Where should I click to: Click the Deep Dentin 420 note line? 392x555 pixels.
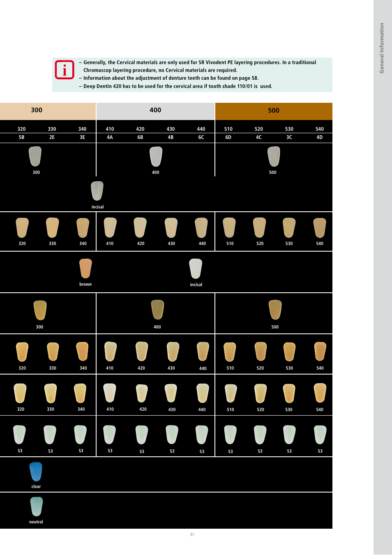point(175,86)
